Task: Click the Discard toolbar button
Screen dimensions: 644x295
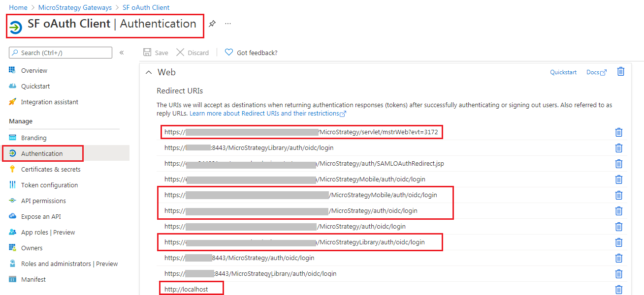Action: click(193, 53)
